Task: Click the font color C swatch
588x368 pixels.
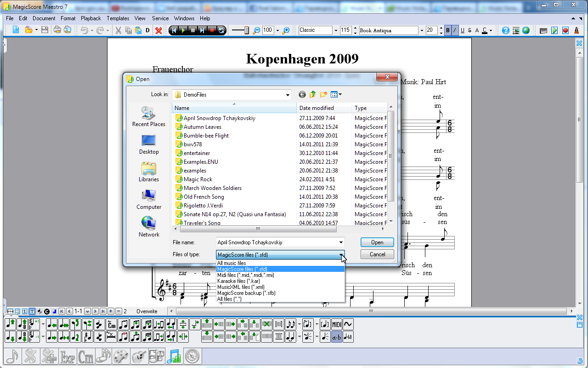Action: [x=485, y=30]
